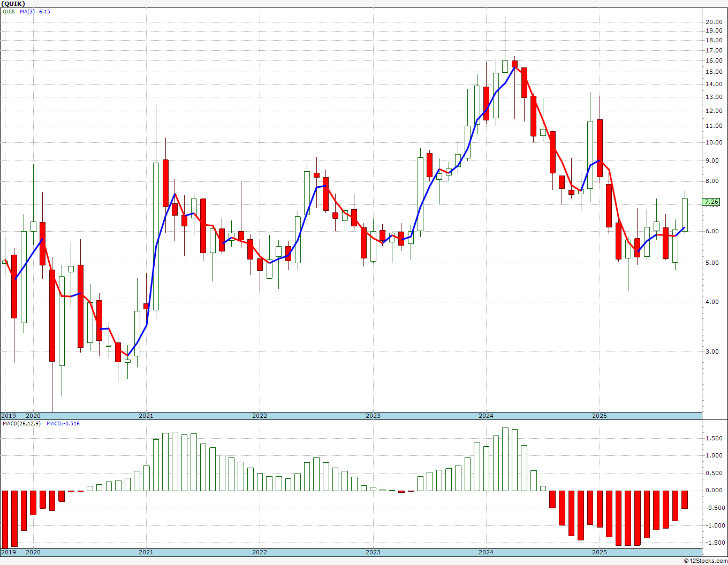Click the 0.500 MACD axis label
Screen dimensions: 728x565
pyautogui.click(x=714, y=473)
